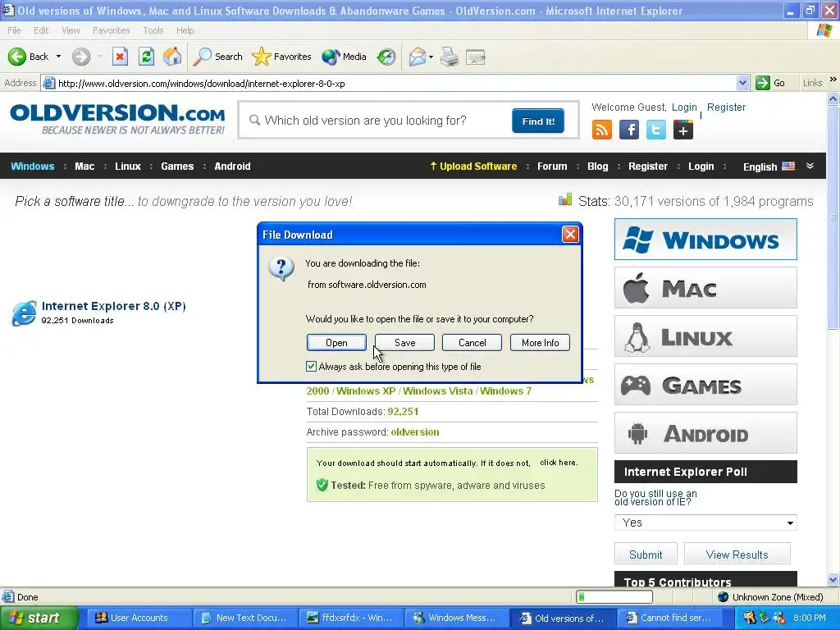Open the Blog link in navigation bar
Screen dimensions: 840x630
click(597, 166)
